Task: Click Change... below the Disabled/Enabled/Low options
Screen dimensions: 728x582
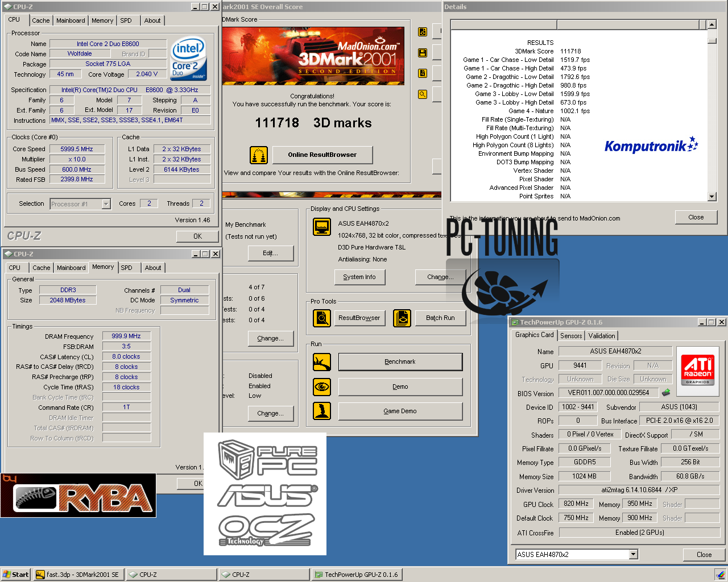Action: coord(271,413)
